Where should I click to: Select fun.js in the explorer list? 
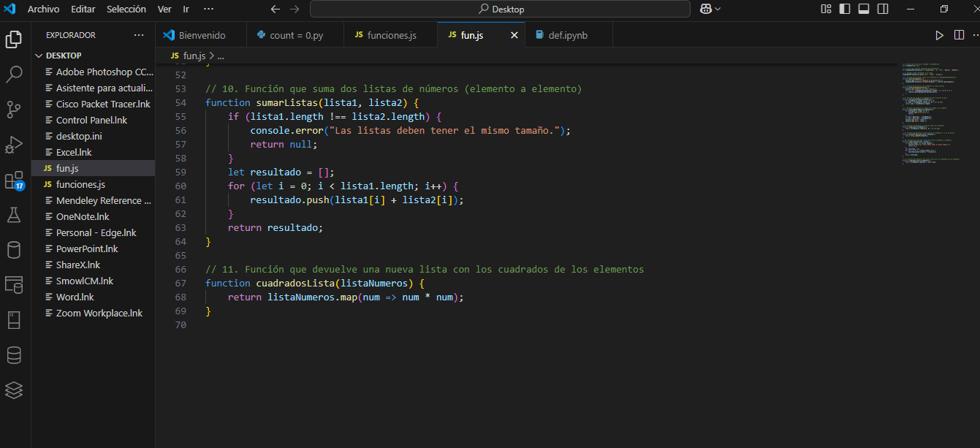point(94,168)
